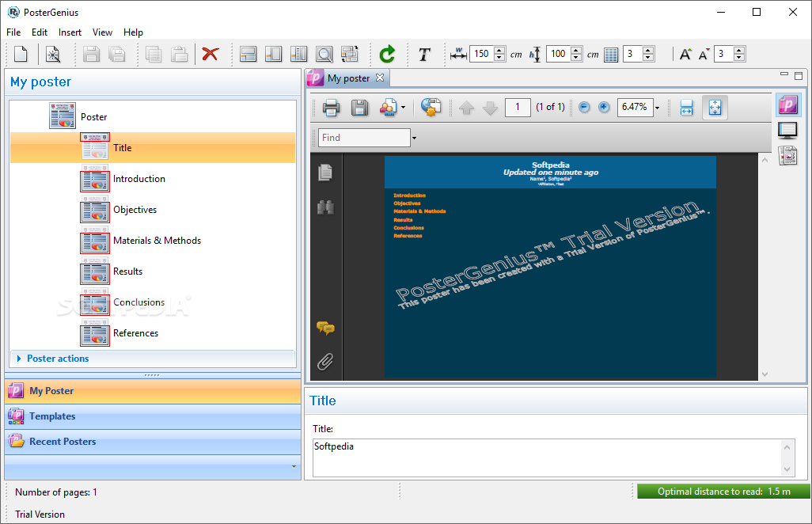
Task: Click the page number input box
Action: (518, 107)
